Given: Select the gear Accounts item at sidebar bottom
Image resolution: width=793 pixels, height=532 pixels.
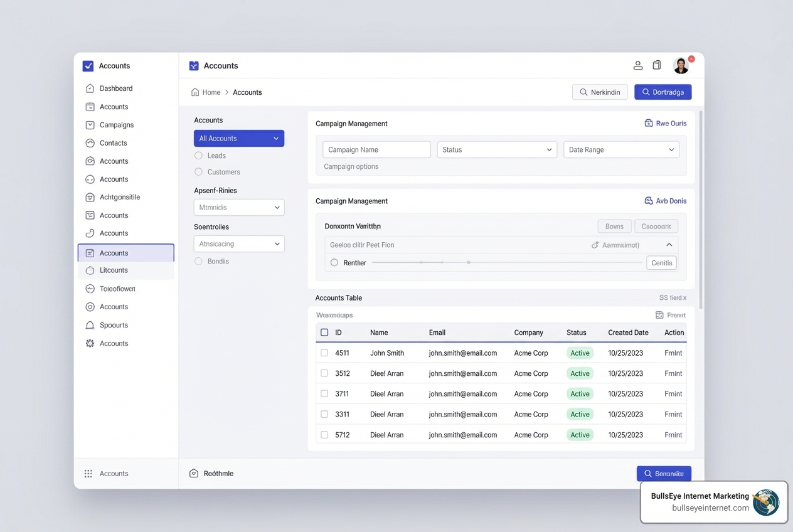Looking at the screenshot, I should coord(88,343).
